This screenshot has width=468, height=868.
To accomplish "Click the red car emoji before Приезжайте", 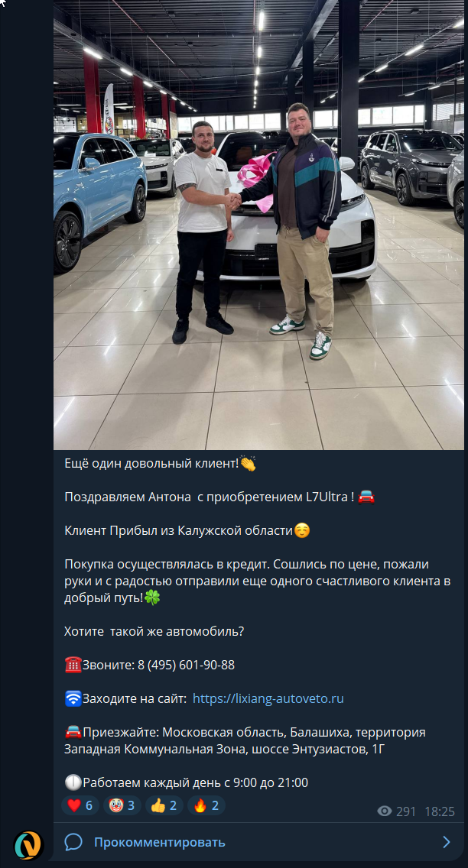I will 73,732.
